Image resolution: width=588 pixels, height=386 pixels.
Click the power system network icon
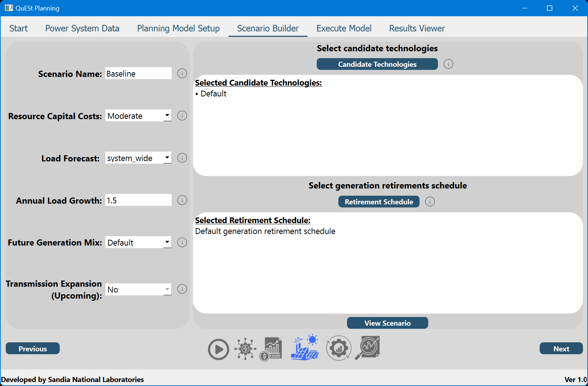point(245,349)
